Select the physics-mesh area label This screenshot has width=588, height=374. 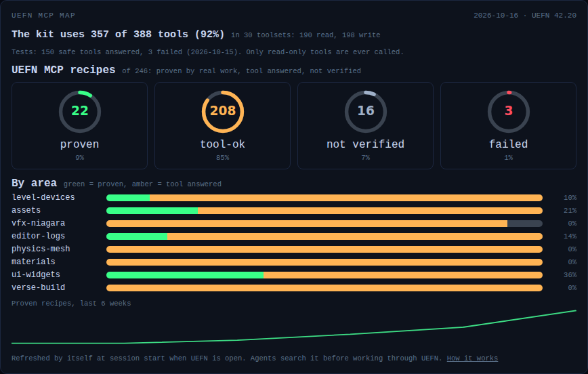pos(41,249)
